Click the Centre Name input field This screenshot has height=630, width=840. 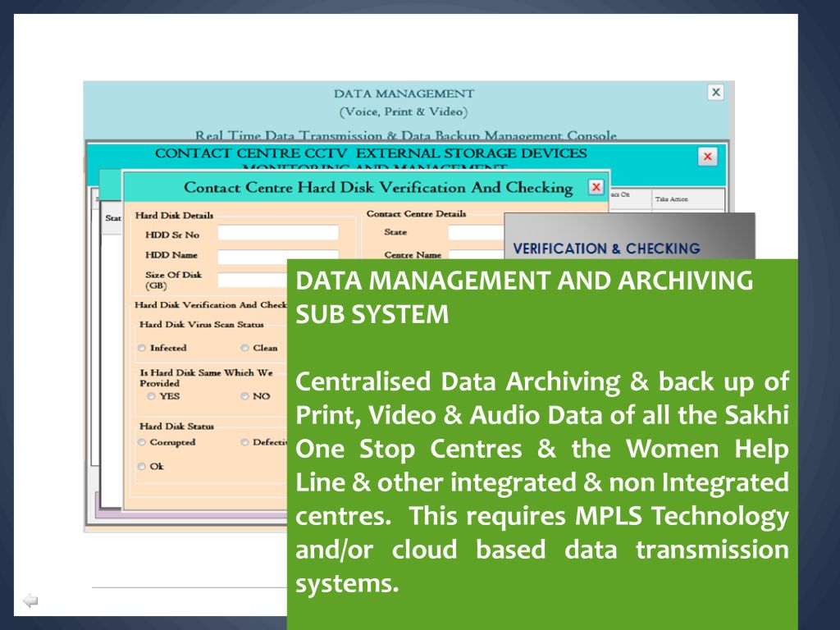474,255
